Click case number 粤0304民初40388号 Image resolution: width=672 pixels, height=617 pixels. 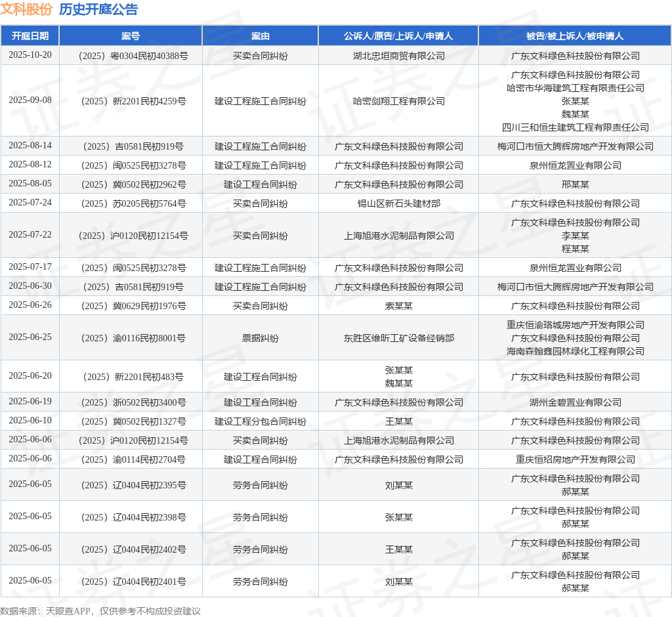click(133, 56)
